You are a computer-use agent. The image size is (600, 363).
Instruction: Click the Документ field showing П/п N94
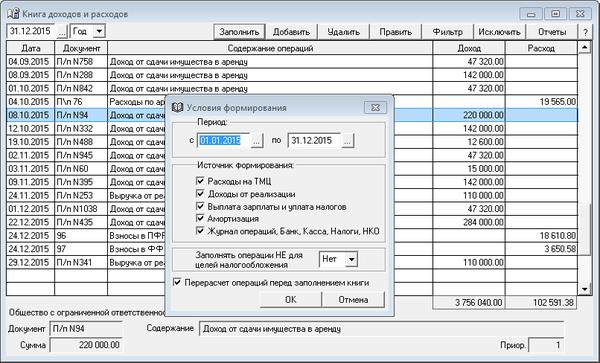(x=86, y=329)
